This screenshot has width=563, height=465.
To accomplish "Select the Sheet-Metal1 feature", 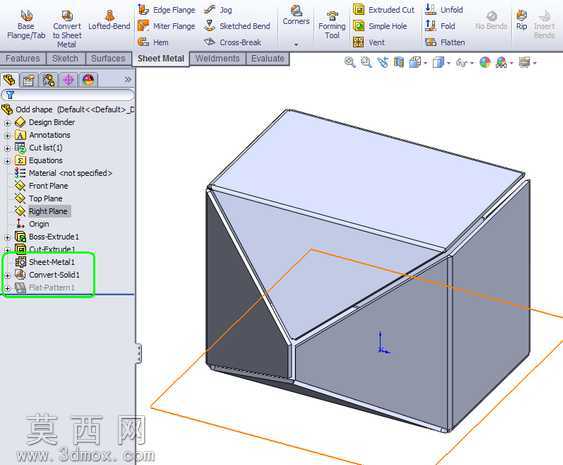I will click(45, 262).
